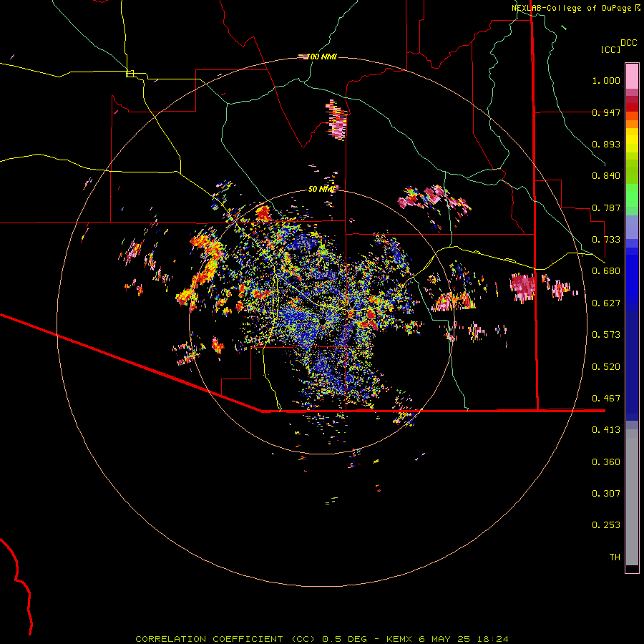Image resolution: width=644 pixels, height=644 pixels.
Task: Select the 0.947 scale value
Action: (x=606, y=112)
